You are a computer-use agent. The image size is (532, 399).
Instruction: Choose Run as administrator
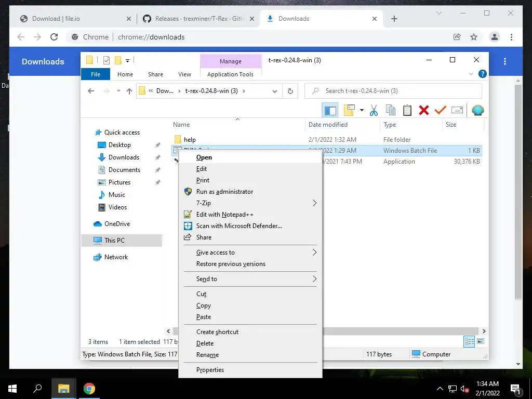(250, 192)
